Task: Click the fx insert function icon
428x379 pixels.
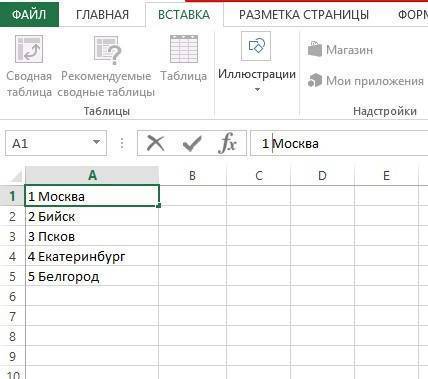Action: click(227, 143)
